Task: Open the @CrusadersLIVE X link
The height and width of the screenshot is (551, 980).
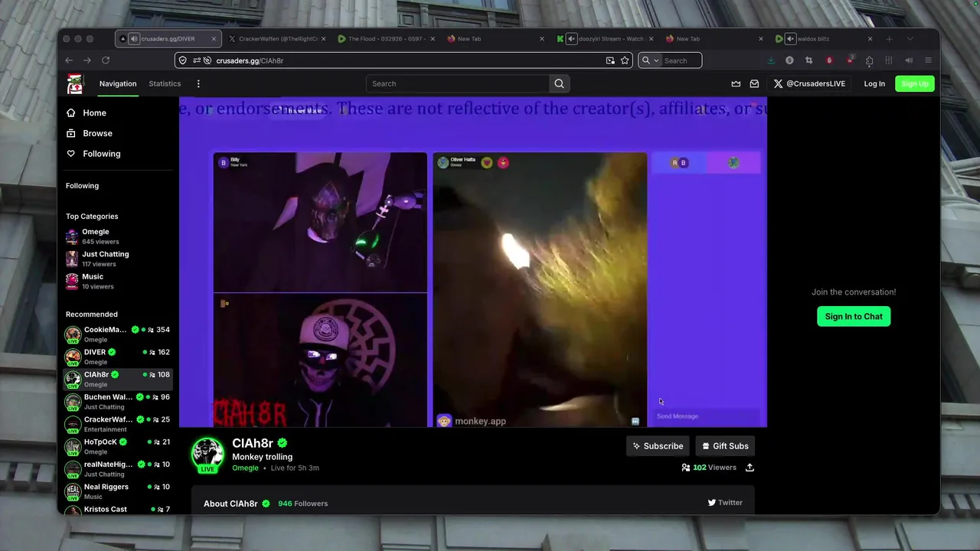Action: tap(809, 84)
